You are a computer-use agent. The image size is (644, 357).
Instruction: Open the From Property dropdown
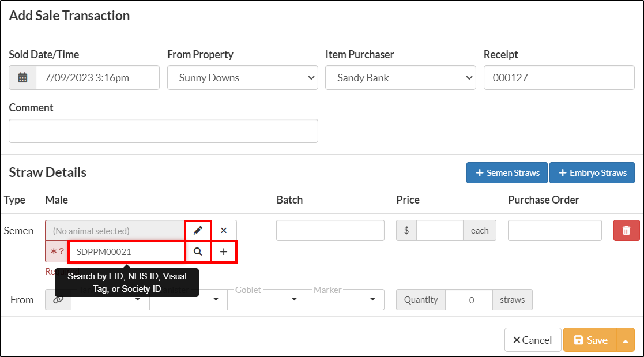pos(242,78)
